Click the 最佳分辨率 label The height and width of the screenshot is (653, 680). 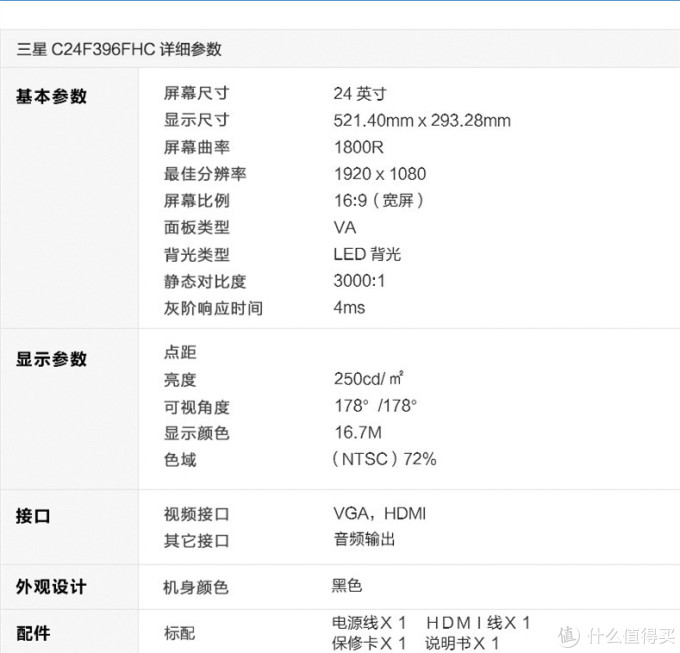pyautogui.click(x=205, y=174)
